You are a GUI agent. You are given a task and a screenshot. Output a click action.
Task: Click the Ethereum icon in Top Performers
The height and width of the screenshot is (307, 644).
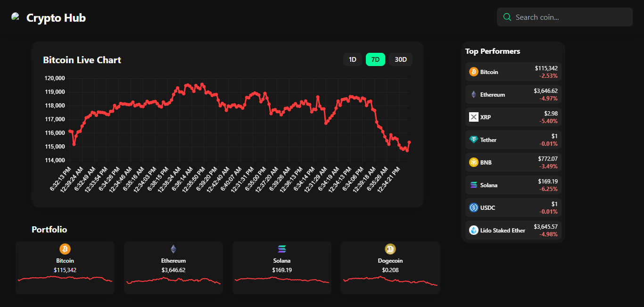[474, 94]
